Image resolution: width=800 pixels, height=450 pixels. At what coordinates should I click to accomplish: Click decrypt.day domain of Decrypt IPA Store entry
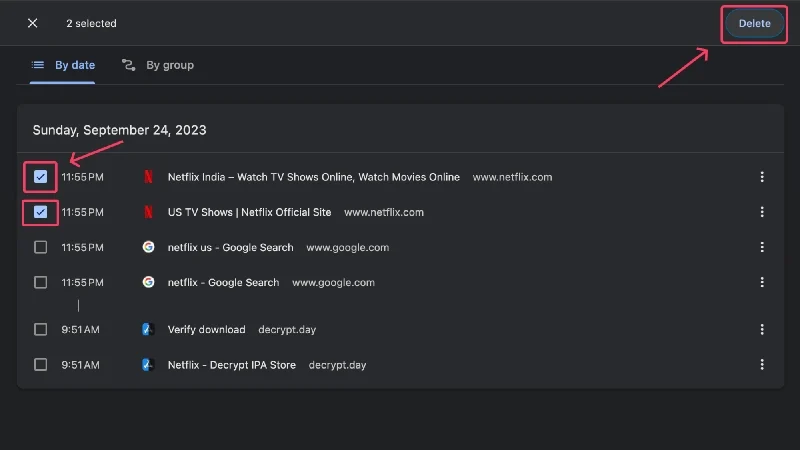(337, 365)
